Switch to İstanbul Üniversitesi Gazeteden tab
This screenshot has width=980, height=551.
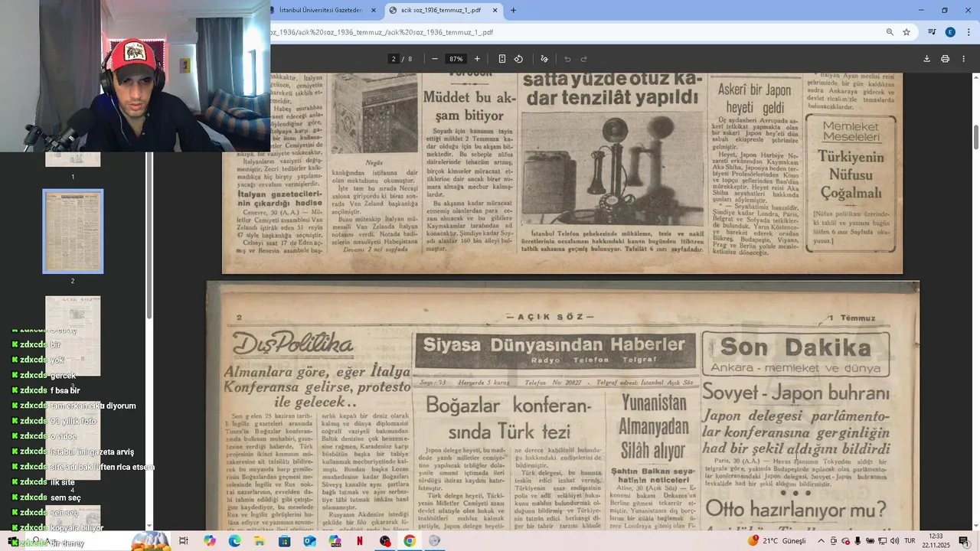click(x=320, y=10)
